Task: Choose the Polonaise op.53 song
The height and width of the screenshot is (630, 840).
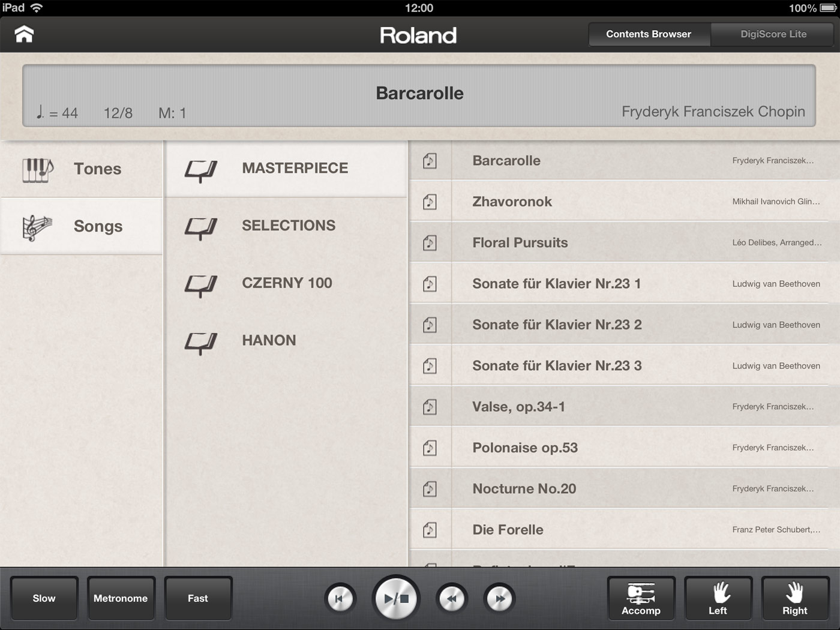Action: pyautogui.click(x=624, y=448)
